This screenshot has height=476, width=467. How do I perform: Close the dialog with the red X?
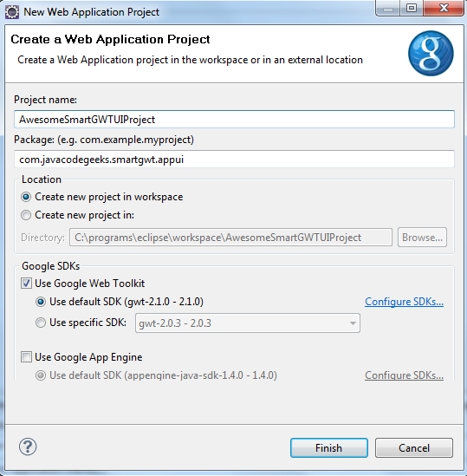point(444,9)
